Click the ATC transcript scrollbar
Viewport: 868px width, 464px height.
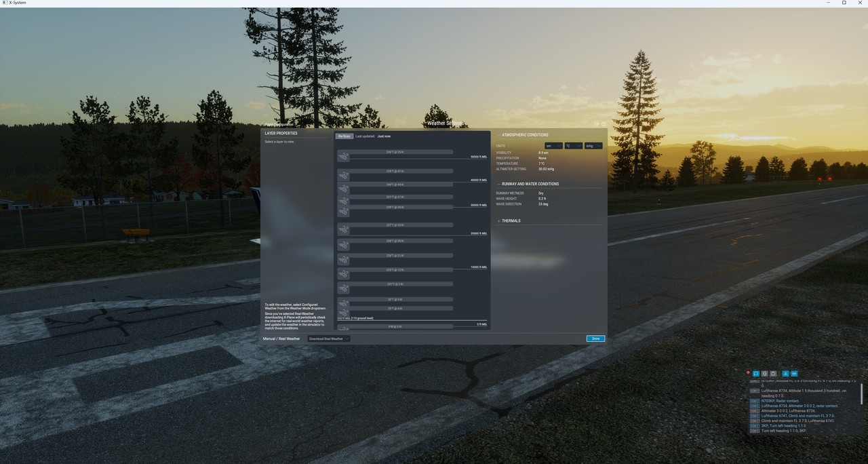(x=861, y=393)
